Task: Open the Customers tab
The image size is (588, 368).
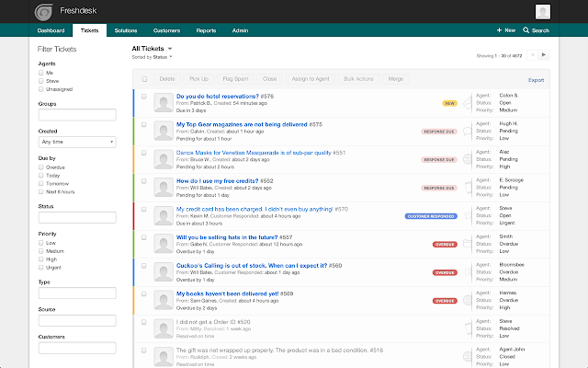Action: click(167, 30)
